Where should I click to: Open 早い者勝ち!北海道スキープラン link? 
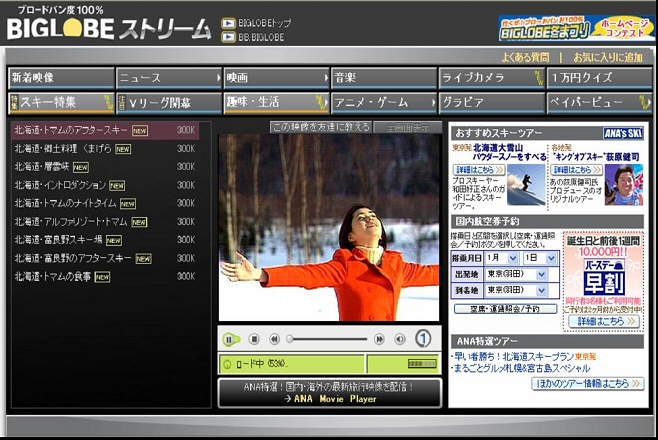(x=514, y=357)
